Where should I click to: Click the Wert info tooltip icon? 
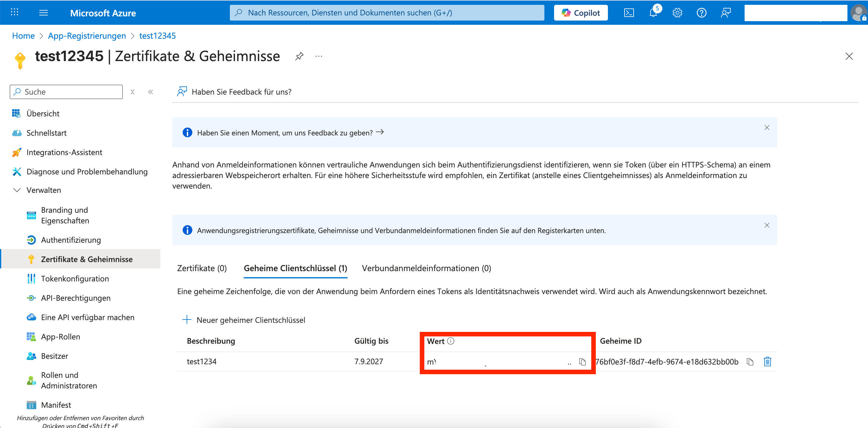pos(451,341)
